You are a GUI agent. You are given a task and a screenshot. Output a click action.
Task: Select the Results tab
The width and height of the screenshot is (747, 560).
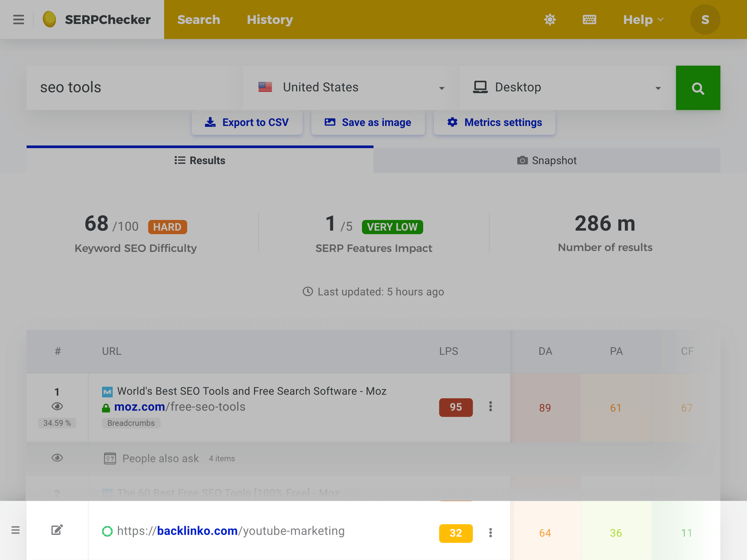click(x=200, y=160)
